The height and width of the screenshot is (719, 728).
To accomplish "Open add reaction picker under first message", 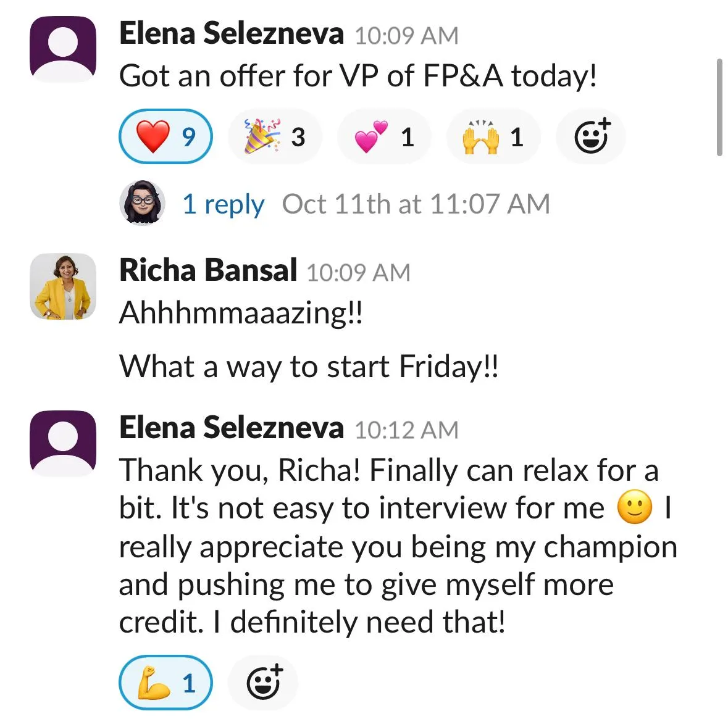I will coord(590,136).
